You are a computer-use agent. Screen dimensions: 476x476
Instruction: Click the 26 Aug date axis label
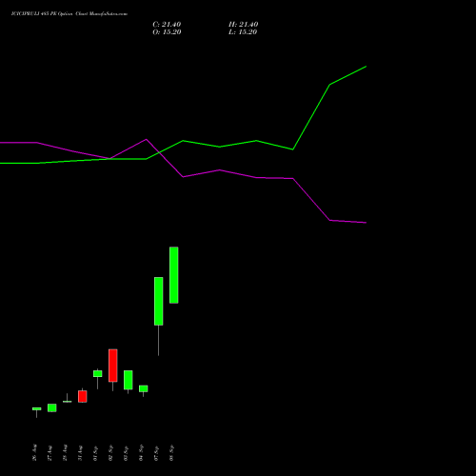pos(34,452)
